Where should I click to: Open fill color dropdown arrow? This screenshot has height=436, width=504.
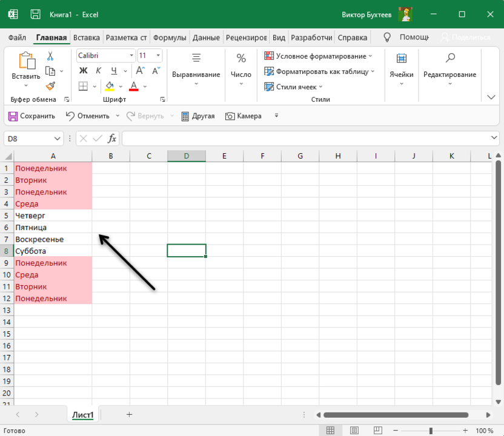121,87
